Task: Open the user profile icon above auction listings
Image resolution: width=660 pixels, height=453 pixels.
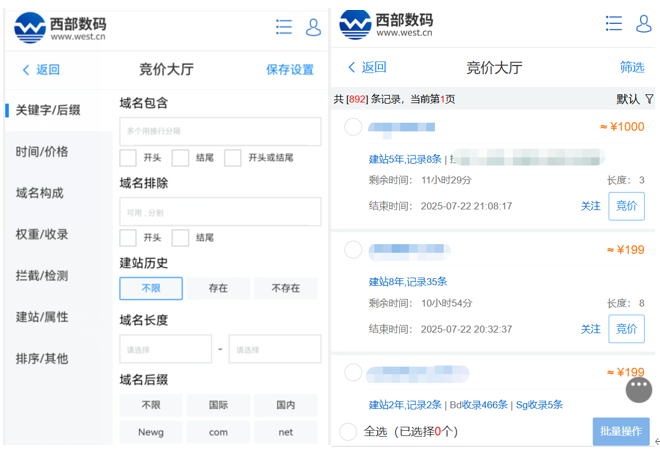Action: pyautogui.click(x=643, y=23)
